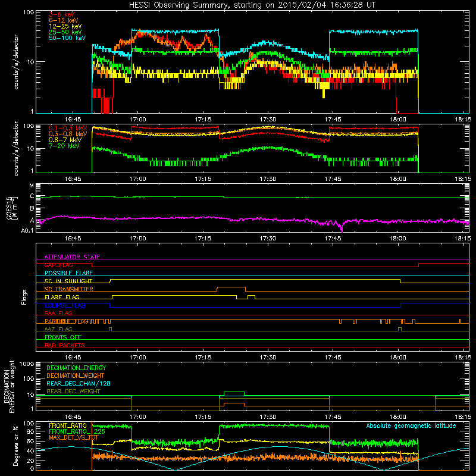Click the A0.1 label on GOES axis
Screen dimensions: 476x476
click(27, 231)
